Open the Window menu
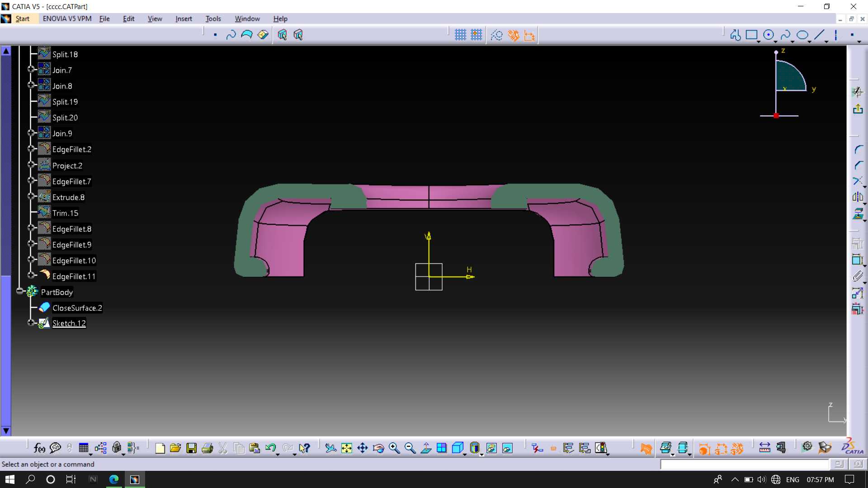 coord(247,19)
